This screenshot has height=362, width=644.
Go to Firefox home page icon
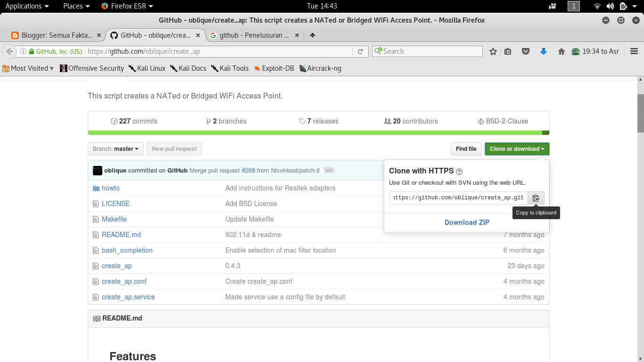pyautogui.click(x=561, y=51)
